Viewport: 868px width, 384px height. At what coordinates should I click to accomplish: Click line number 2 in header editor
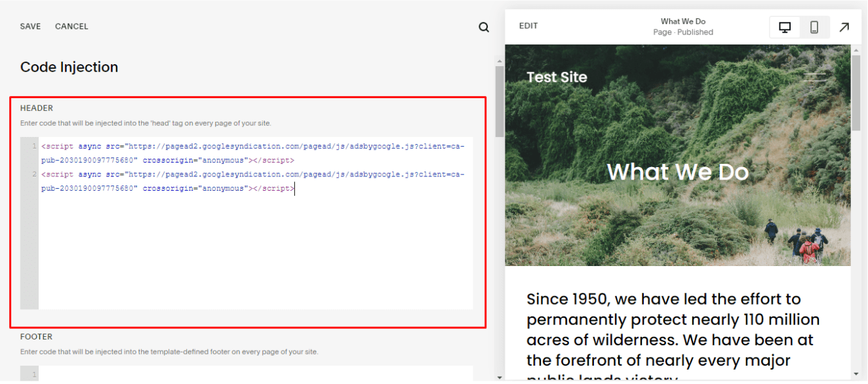pos(34,174)
